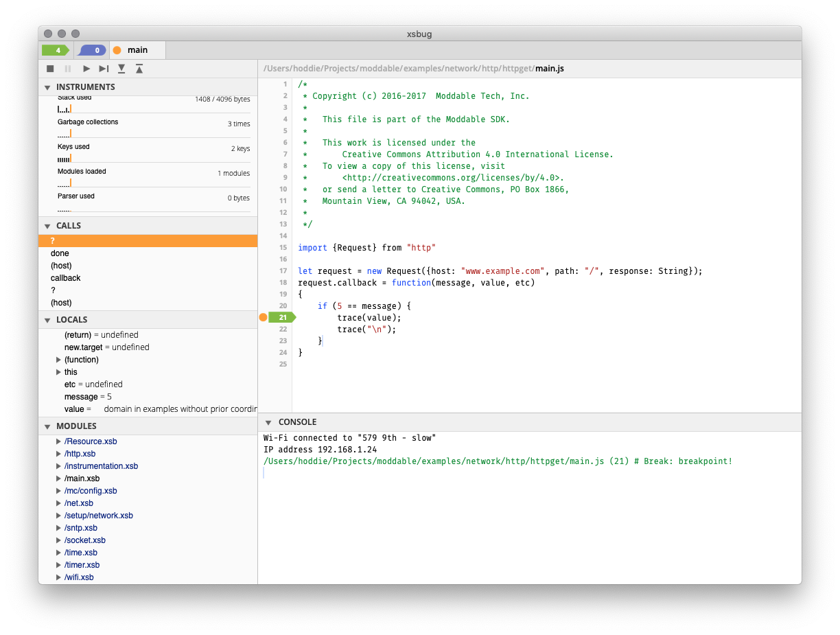
Task: Click the IP address 192.168.1.24 console line
Action: pyautogui.click(x=320, y=450)
